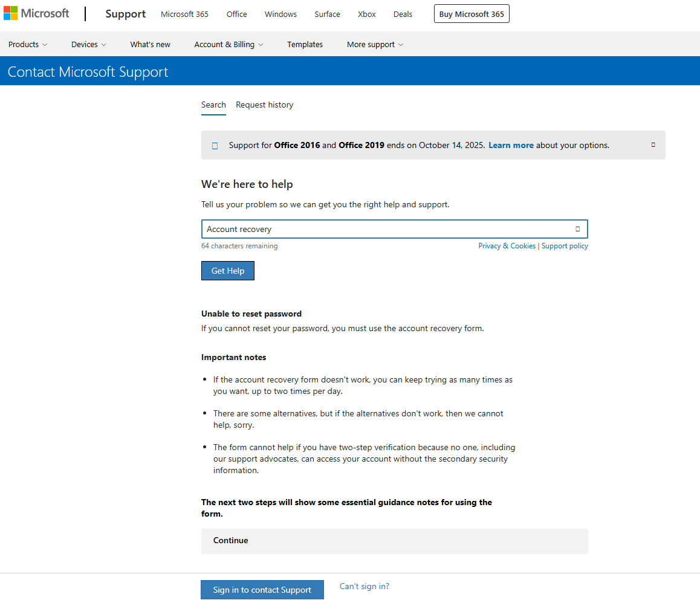Viewport: 700px width, 603px height.
Task: Open What's new page
Action: pos(150,44)
